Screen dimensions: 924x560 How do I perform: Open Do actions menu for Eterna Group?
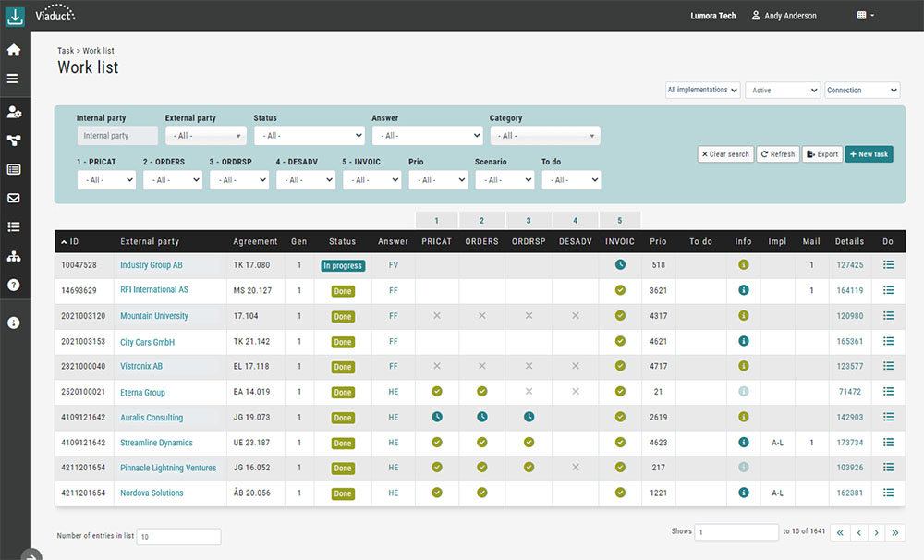[888, 392]
